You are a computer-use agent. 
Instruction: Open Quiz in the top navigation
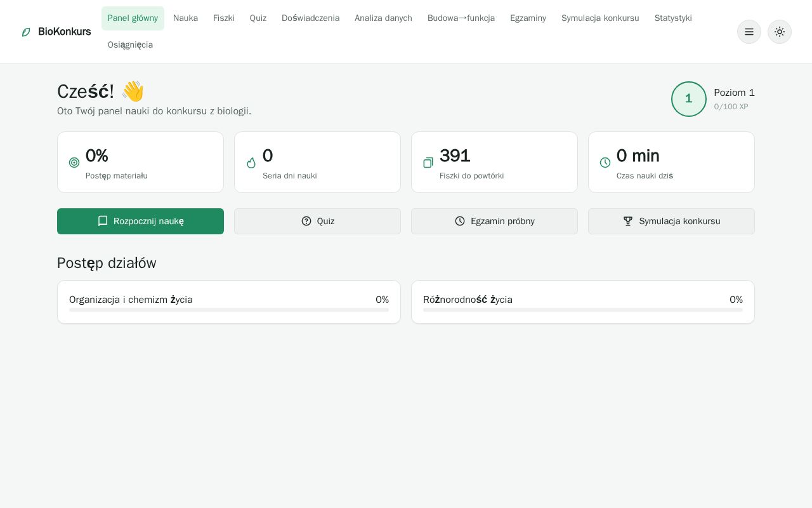coord(258,18)
